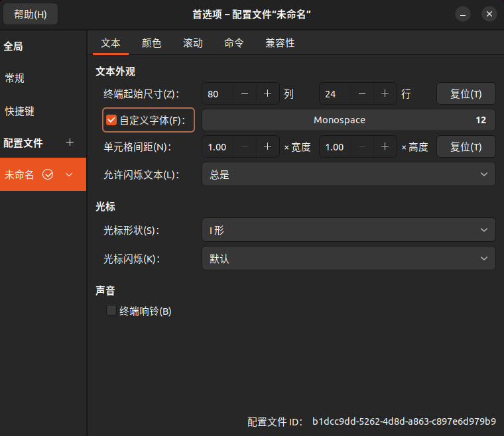Open the 光标形状 dropdown
The height and width of the screenshot is (436, 504).
pyautogui.click(x=348, y=230)
